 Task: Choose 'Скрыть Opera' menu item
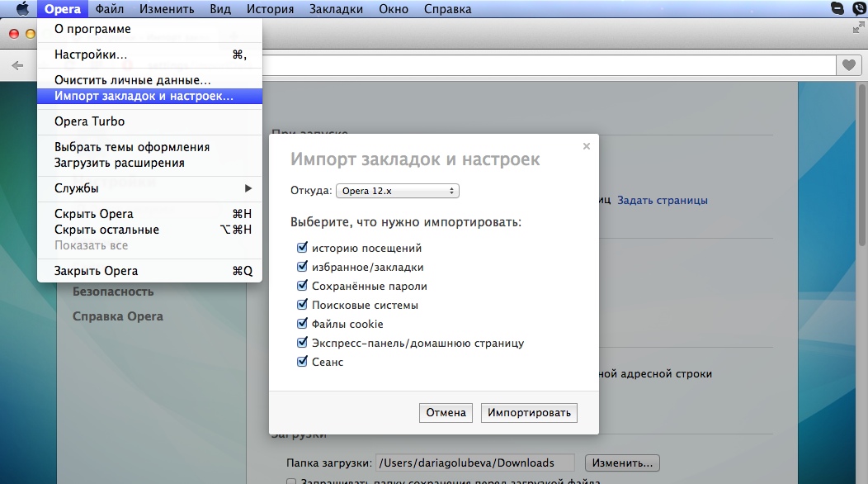pos(149,214)
